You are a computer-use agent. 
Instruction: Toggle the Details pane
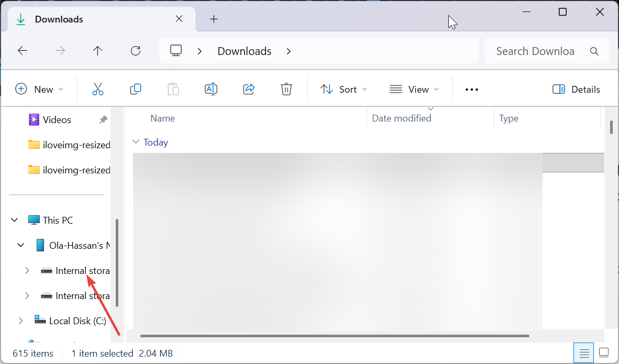point(576,89)
